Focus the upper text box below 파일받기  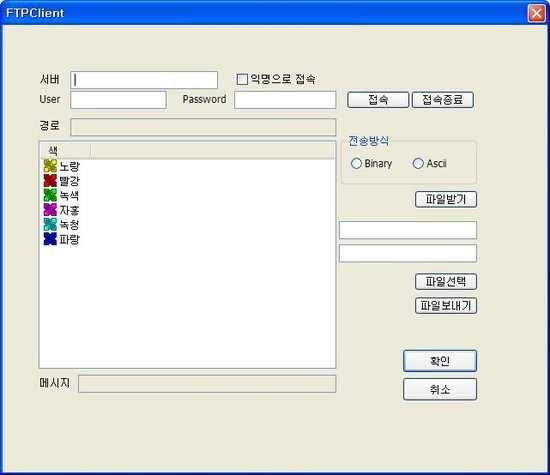tap(408, 230)
